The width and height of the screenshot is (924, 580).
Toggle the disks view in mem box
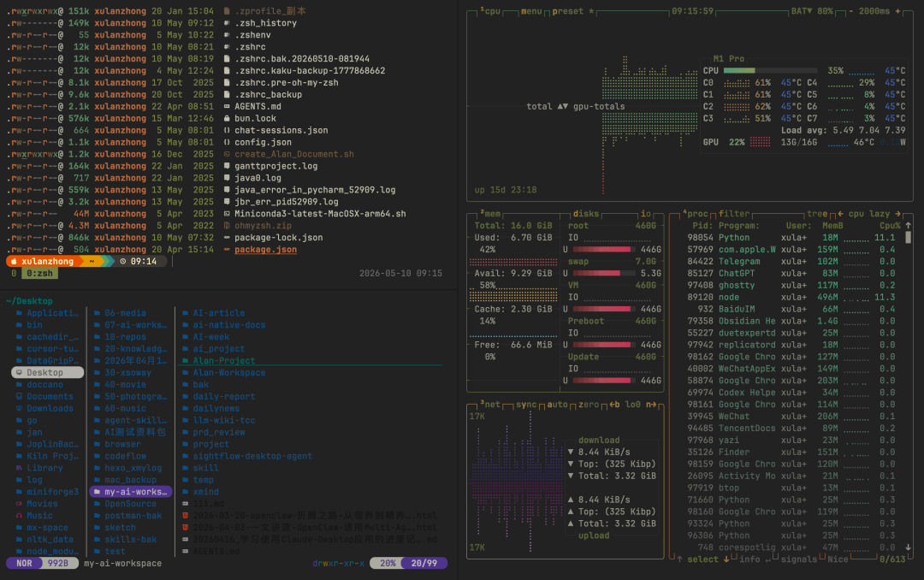pos(585,213)
